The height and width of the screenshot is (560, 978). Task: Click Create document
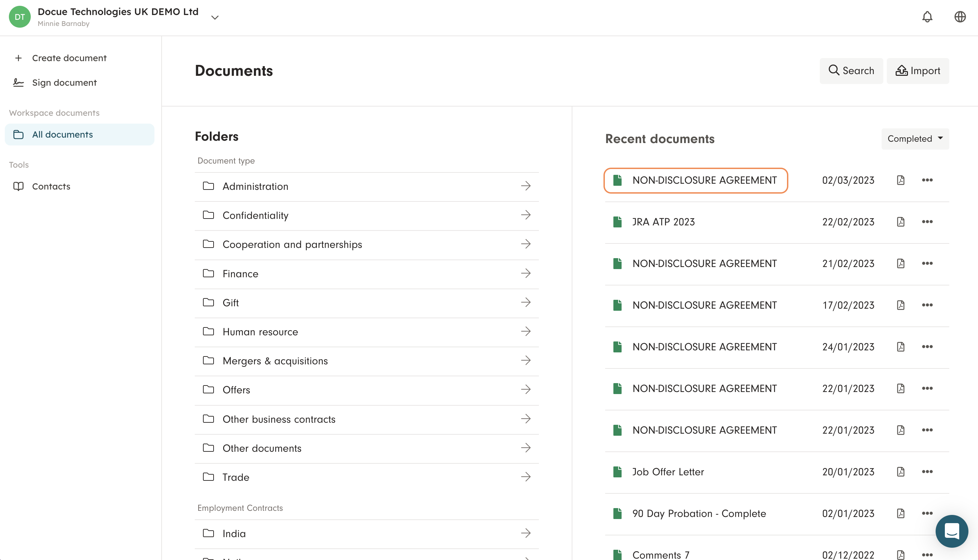[x=69, y=58]
